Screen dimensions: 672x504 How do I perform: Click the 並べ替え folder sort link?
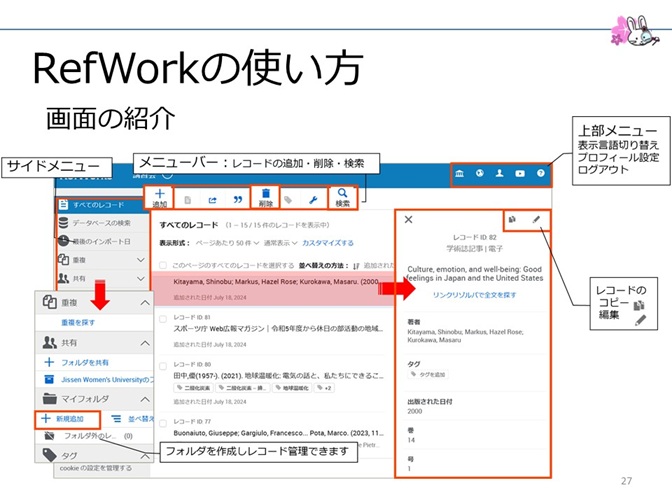click(x=141, y=418)
